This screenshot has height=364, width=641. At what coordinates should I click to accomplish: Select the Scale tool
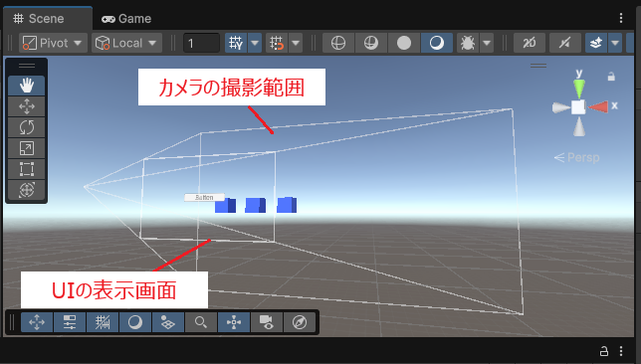[x=27, y=148]
